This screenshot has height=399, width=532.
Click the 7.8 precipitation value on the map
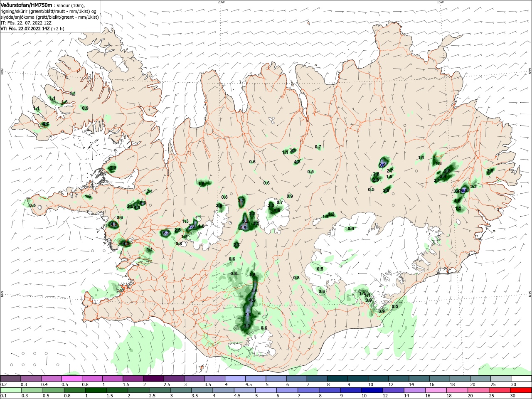click(192, 227)
